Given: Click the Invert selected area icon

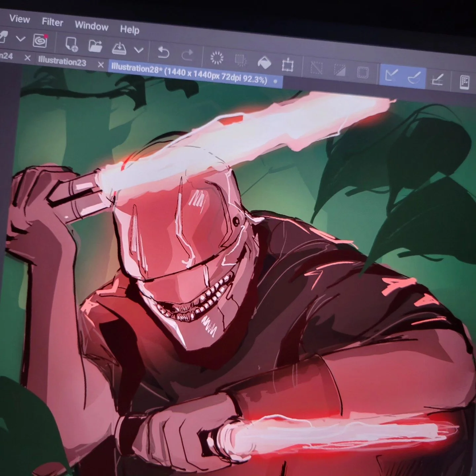Looking at the screenshot, I should click(x=339, y=71).
